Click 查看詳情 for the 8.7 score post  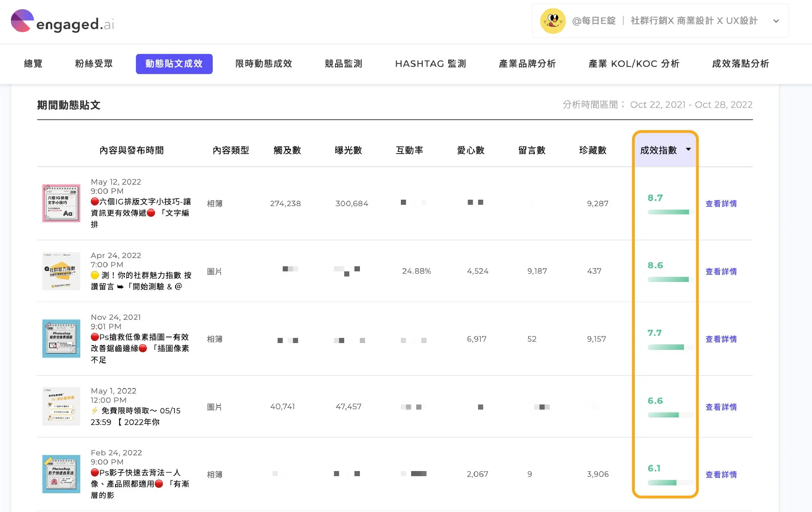tap(721, 203)
